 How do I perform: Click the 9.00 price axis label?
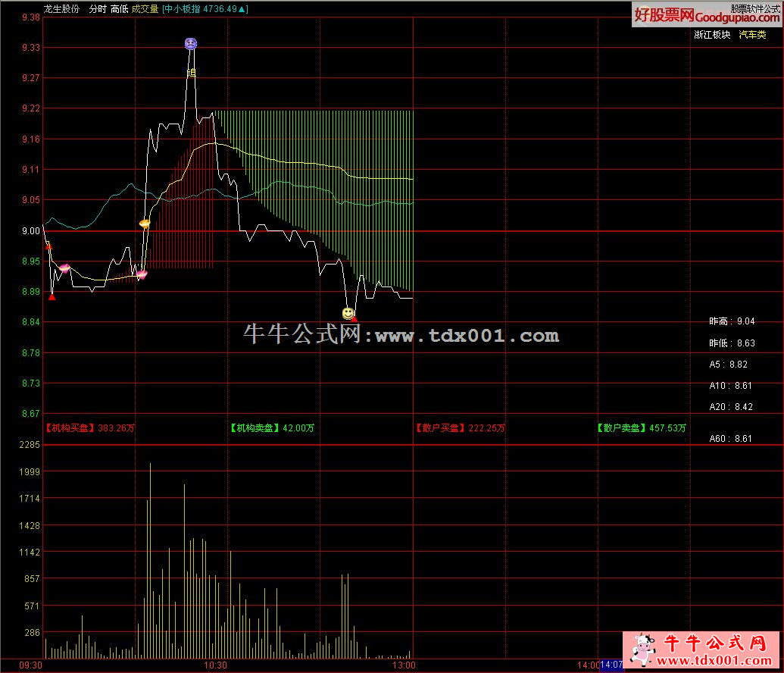coord(31,230)
